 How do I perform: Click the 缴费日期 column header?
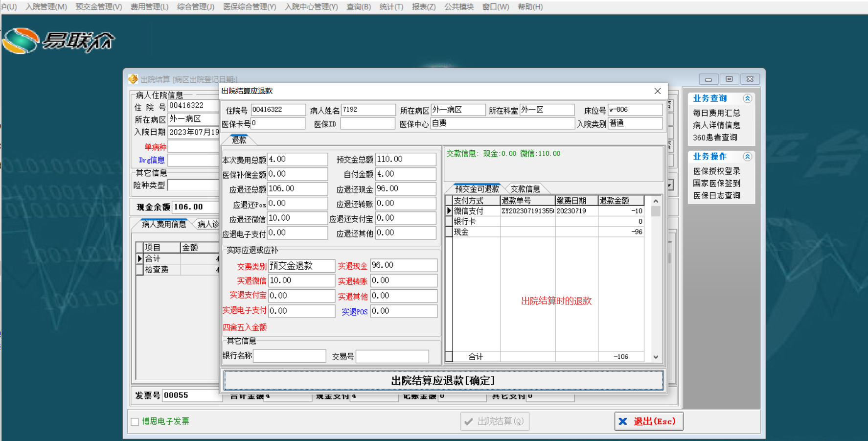(577, 201)
